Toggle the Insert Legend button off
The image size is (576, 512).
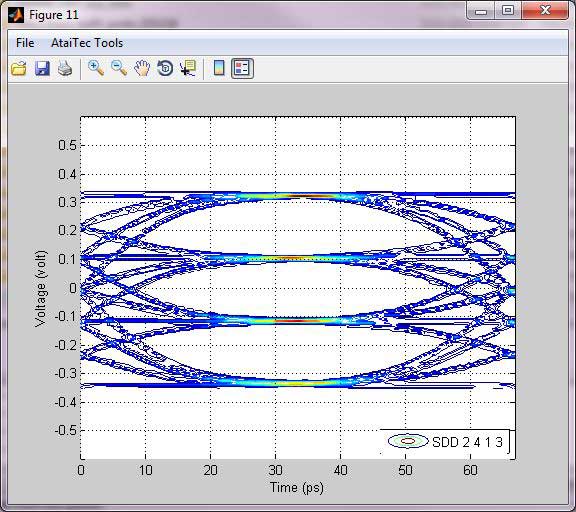coord(242,68)
